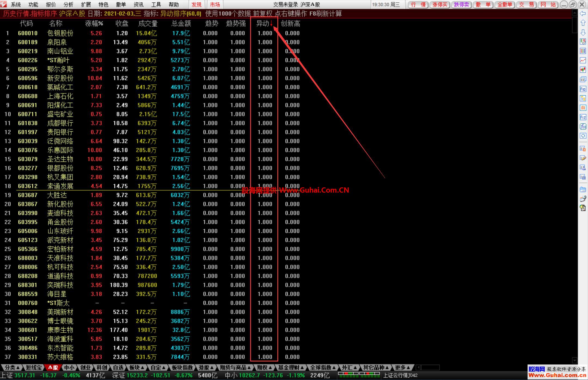Image resolution: width=588 pixels, height=380 pixels.
Task: Click the tree structure icon in sidebar
Action: (x=583, y=98)
